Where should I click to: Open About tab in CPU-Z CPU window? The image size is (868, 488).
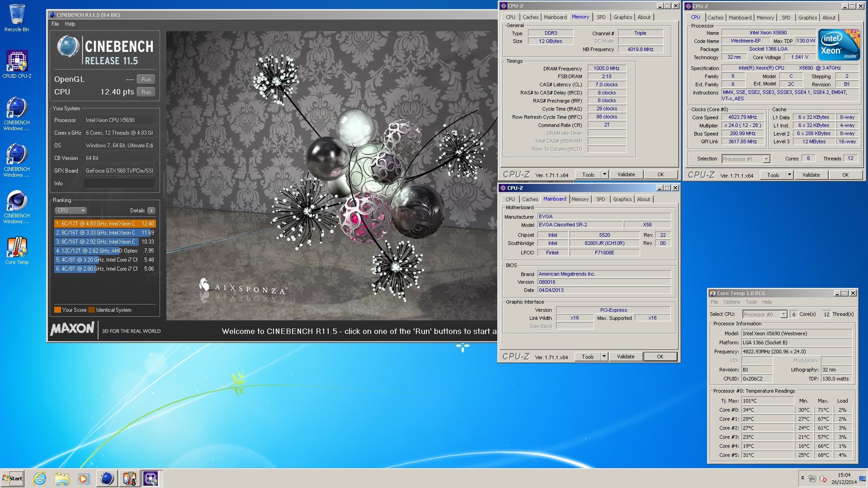coord(829,18)
